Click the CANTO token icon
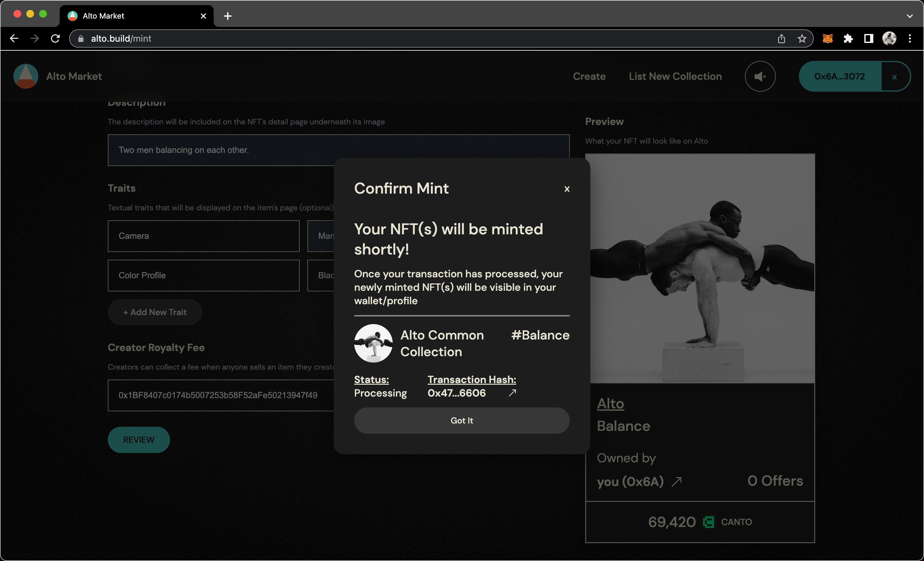Screen dimensions: 924x561 coord(708,522)
